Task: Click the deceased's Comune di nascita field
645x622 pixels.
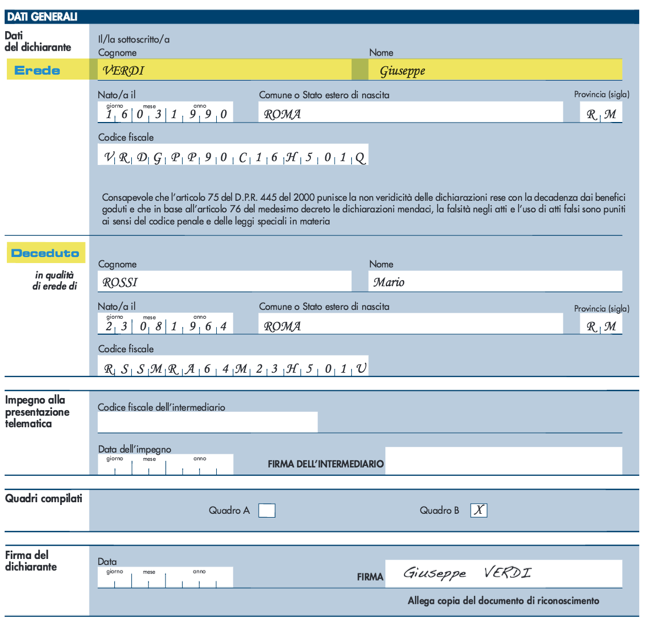Action: (x=410, y=325)
